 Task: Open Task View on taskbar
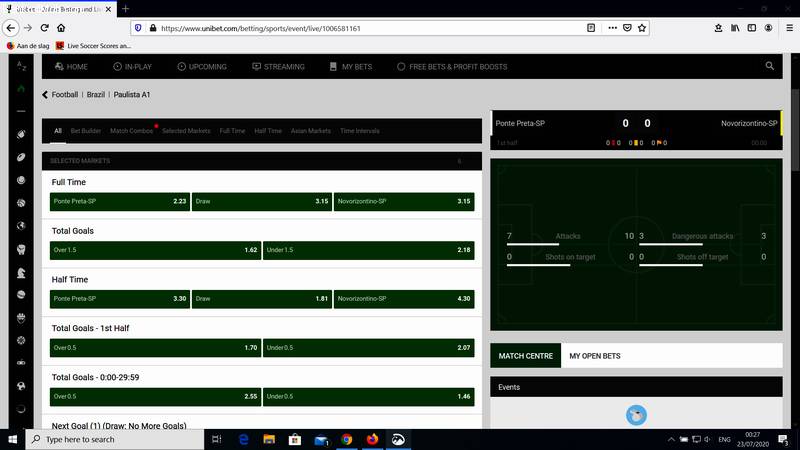click(216, 439)
